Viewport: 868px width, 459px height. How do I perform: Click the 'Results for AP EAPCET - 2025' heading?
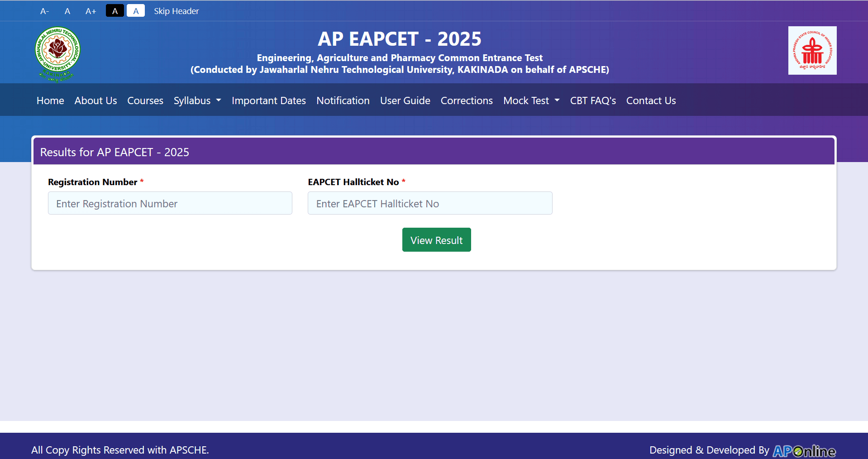pyautogui.click(x=114, y=152)
